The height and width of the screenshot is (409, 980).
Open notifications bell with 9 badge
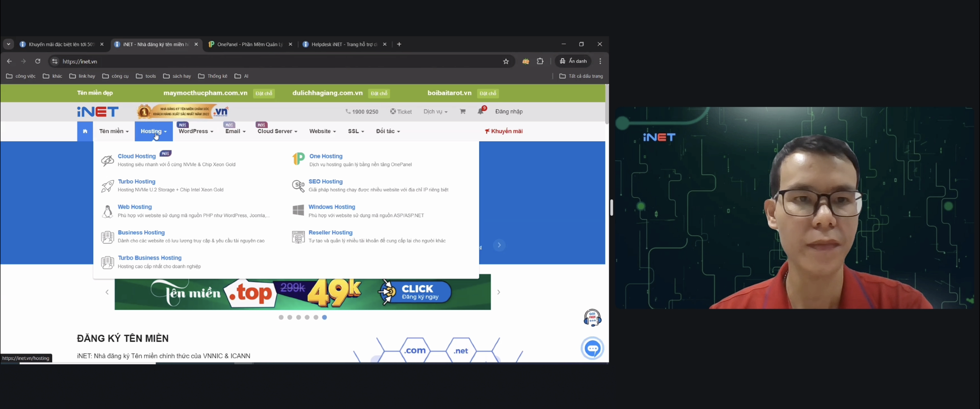tap(481, 111)
